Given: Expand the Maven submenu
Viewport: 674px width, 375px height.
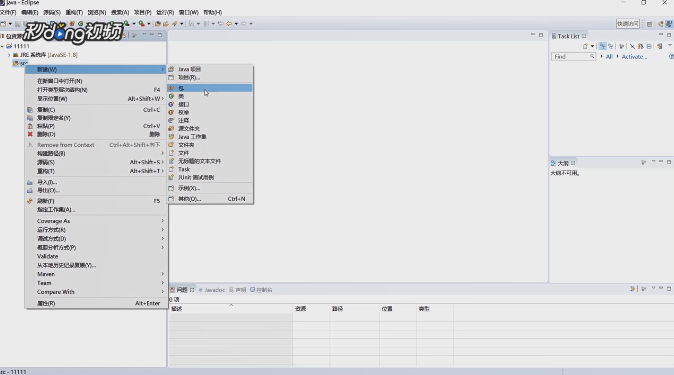Looking at the screenshot, I should tap(96, 274).
